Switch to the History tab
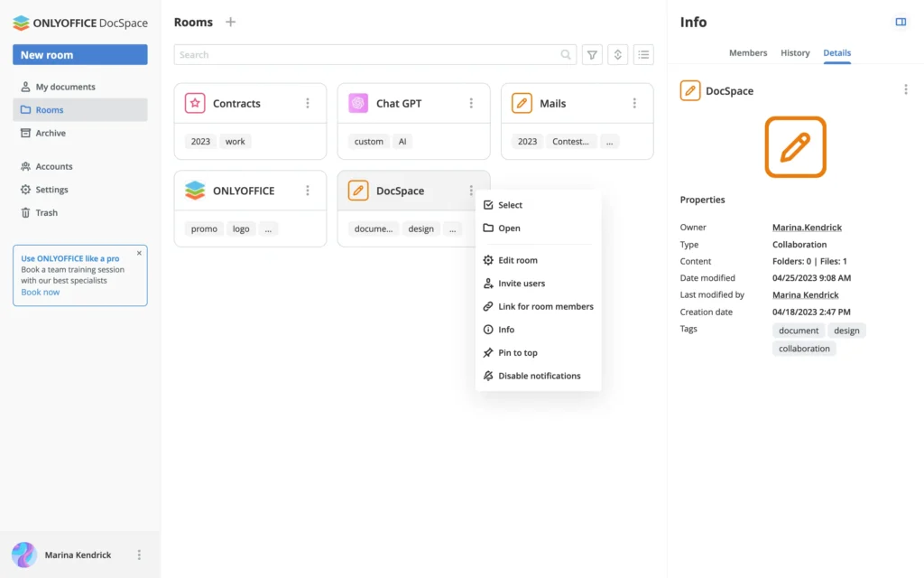This screenshot has width=924, height=578. tap(795, 52)
